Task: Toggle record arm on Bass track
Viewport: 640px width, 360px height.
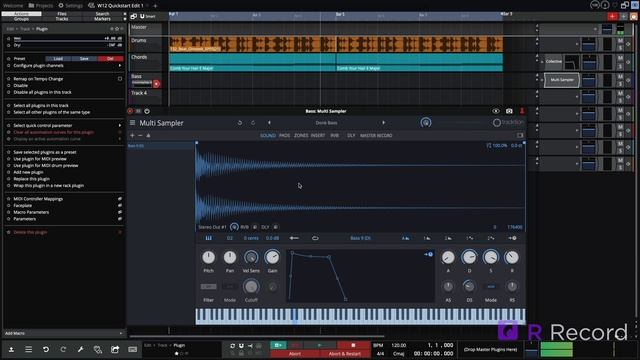Action: point(156,84)
